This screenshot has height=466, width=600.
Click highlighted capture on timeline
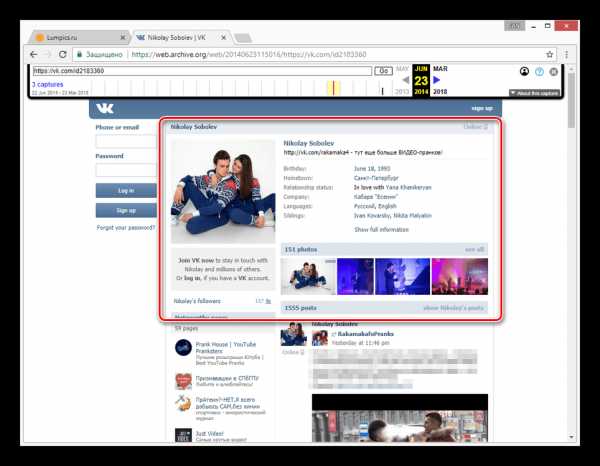pos(333,88)
